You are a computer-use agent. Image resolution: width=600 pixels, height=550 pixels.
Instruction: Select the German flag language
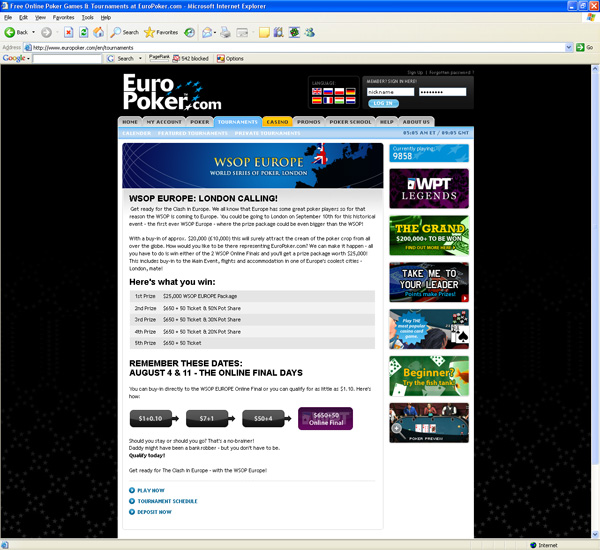point(351,91)
